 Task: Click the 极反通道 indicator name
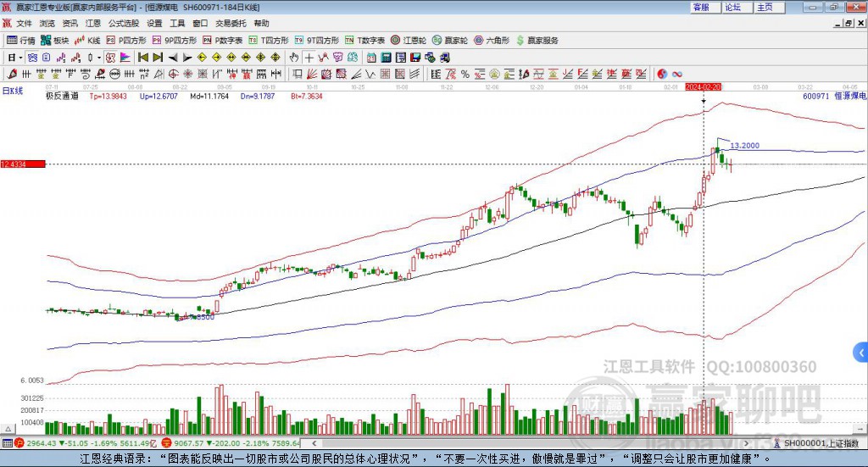pos(62,97)
